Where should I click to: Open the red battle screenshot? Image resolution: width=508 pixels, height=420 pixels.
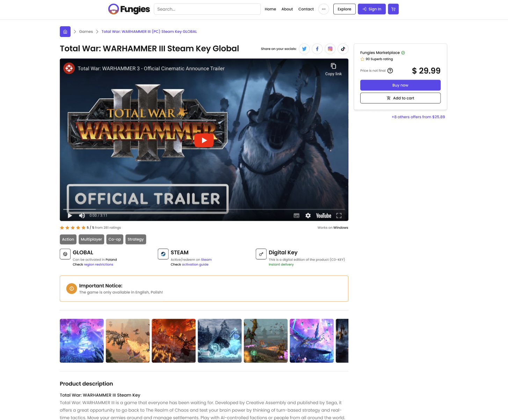tap(174, 341)
